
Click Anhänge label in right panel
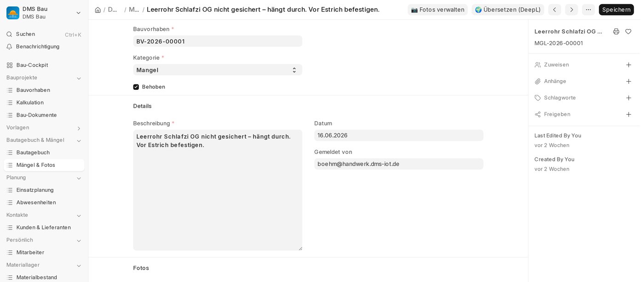[x=555, y=81]
